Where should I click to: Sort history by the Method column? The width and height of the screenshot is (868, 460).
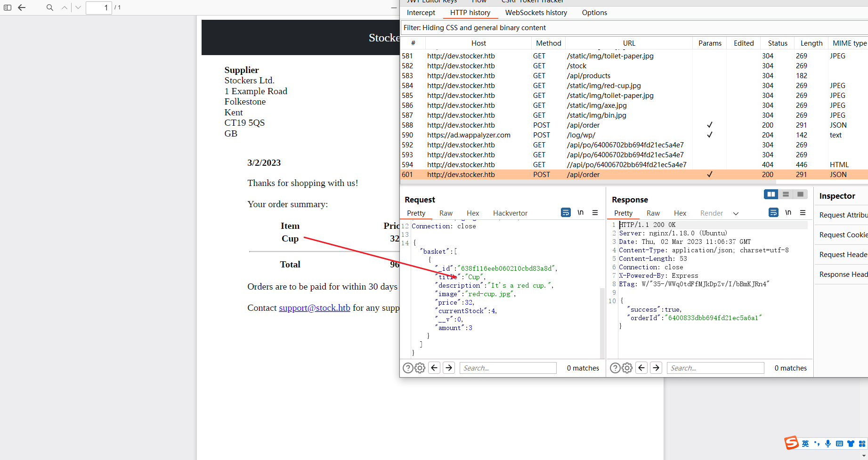[549, 43]
